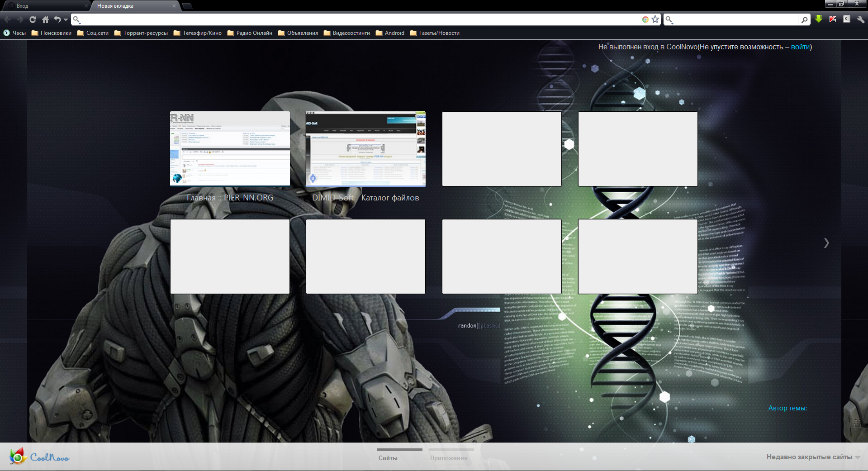Viewport: 868px width, 471px height.
Task: Click the войти sign-in link
Action: pos(800,47)
